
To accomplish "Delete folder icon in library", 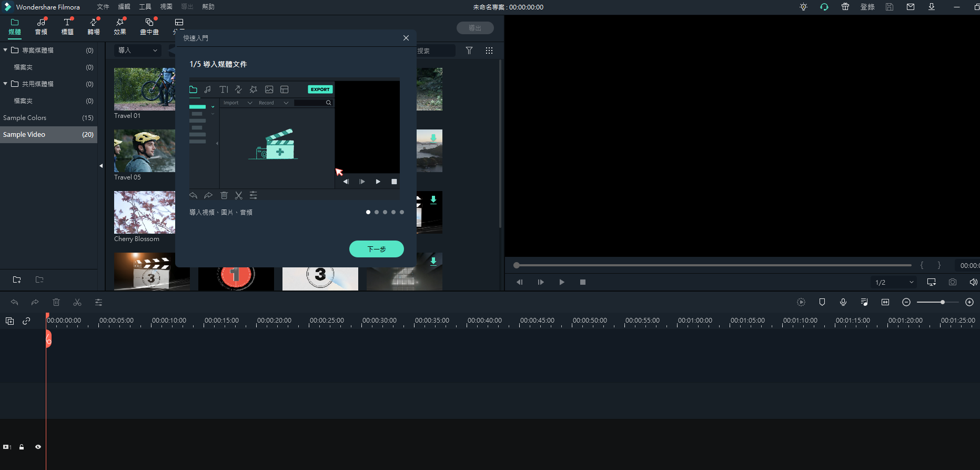I will coord(39,279).
